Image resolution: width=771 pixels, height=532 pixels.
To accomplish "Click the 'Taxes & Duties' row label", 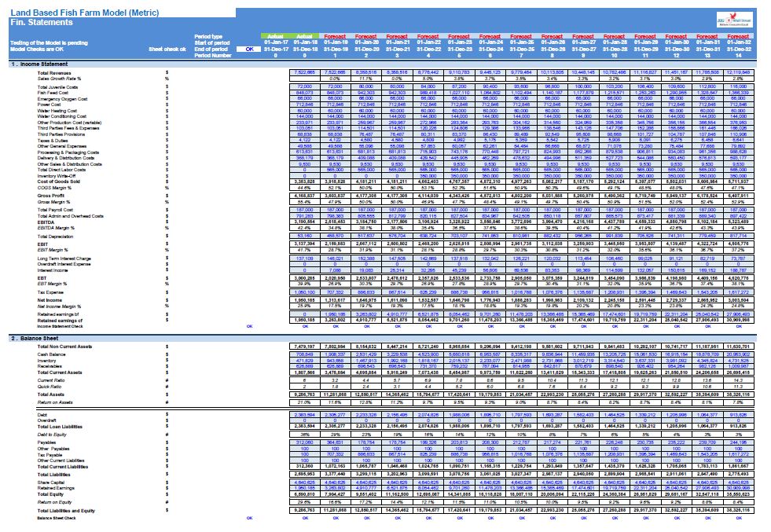I will tap(53, 141).
